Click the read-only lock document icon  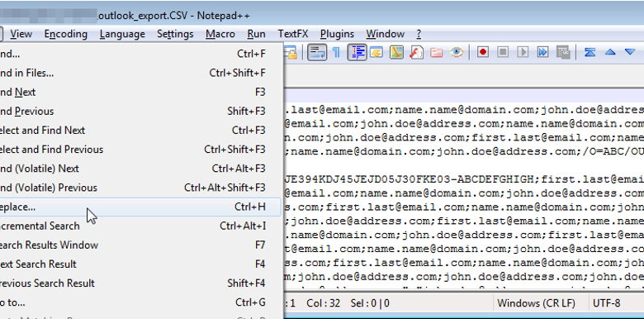(291, 52)
